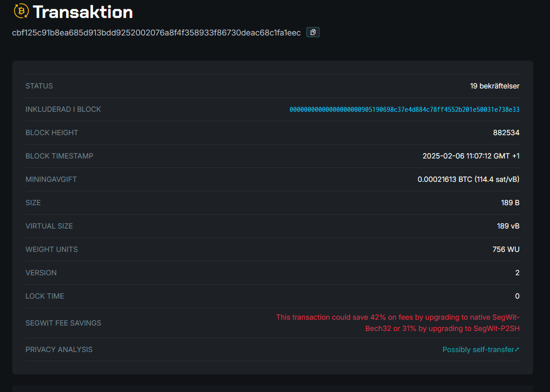Viewport: 550px width, 392px height.
Task: Click the INKLUDERAD I BLOCK label
Action: click(63, 109)
